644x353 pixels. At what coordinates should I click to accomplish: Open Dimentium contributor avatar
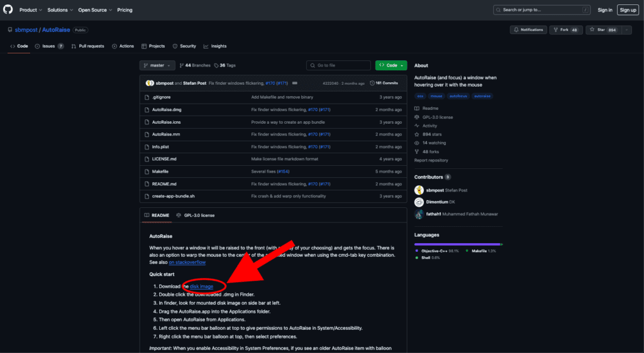(419, 202)
